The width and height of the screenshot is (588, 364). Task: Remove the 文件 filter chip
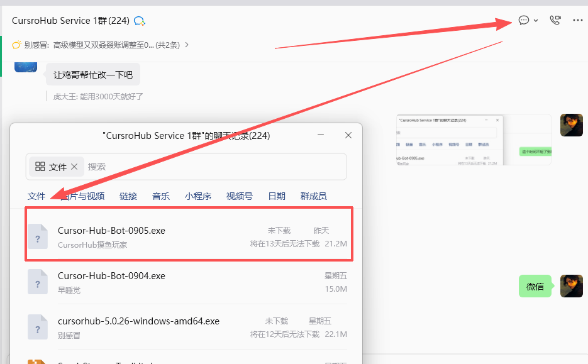[74, 167]
